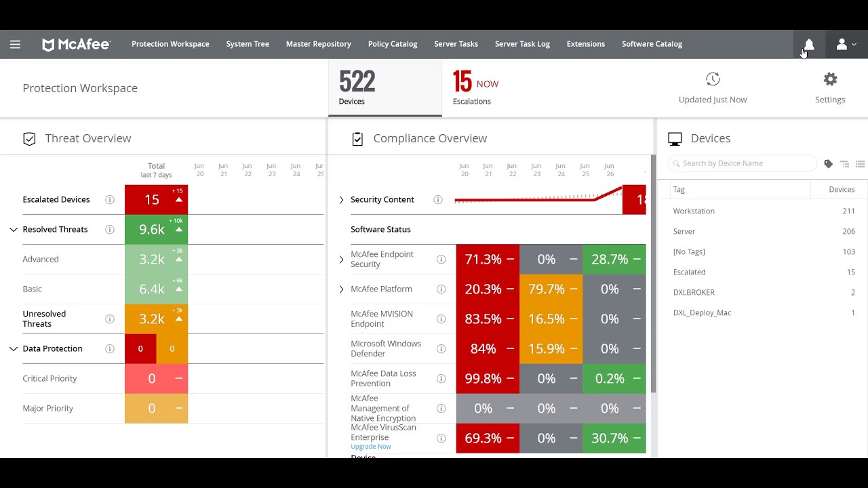Click Endpoint Security 71.3% red cell

pyautogui.click(x=488, y=260)
